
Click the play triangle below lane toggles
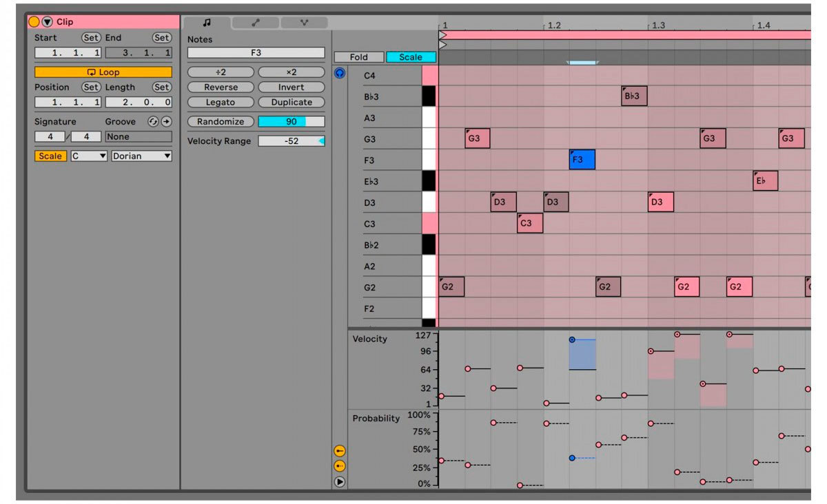339,482
